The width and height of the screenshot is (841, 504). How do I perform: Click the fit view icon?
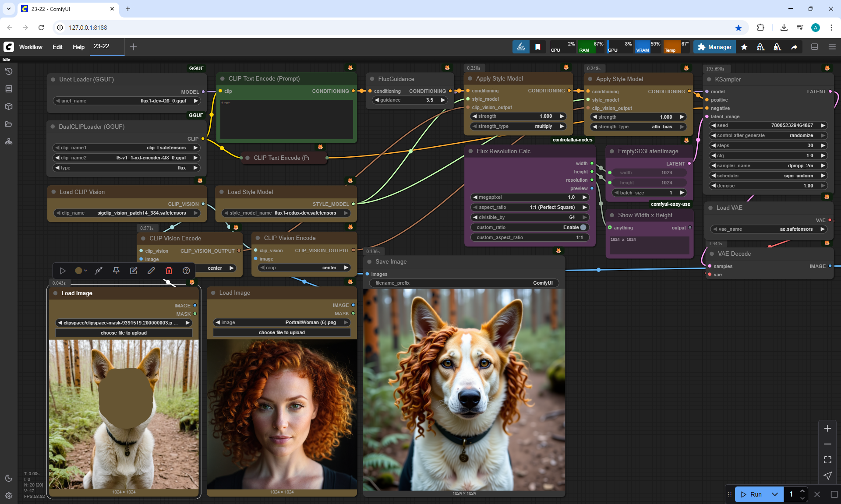[x=827, y=460]
